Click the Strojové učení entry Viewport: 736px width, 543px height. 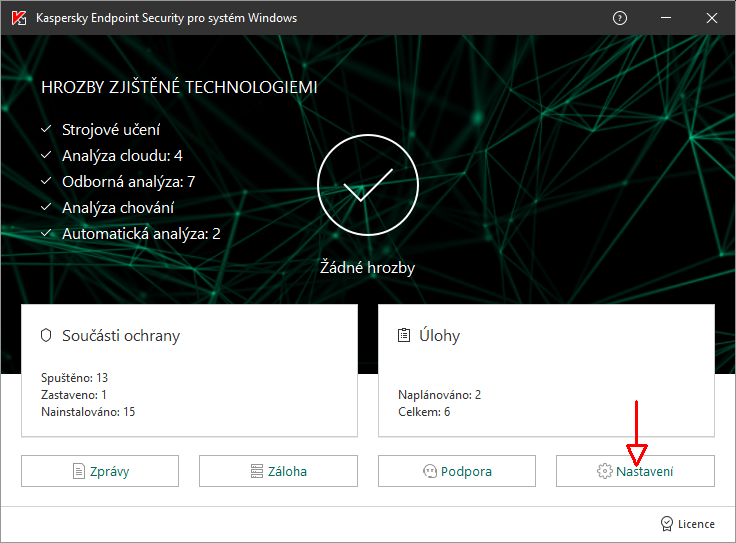point(111,130)
